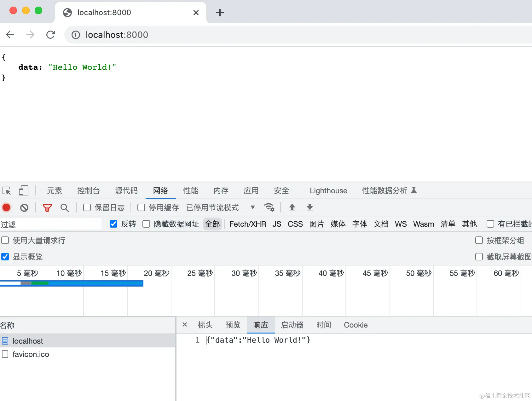532x401 pixels.
Task: Open the Lighthouse panel tab
Action: point(328,191)
